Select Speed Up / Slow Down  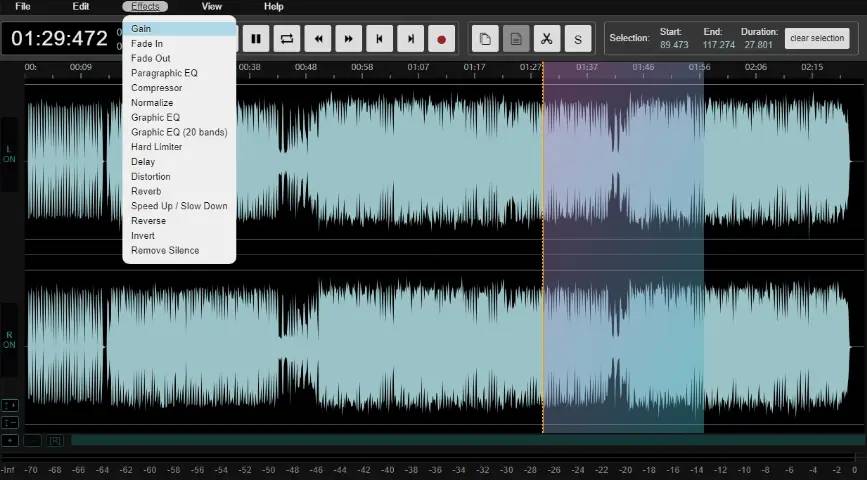point(179,206)
